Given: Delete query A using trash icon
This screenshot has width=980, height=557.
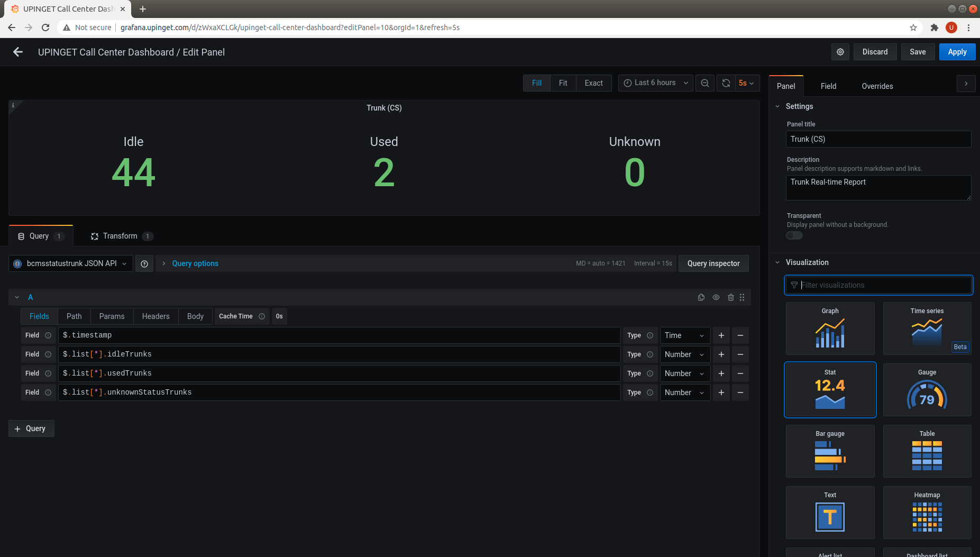Looking at the screenshot, I should coord(730,297).
